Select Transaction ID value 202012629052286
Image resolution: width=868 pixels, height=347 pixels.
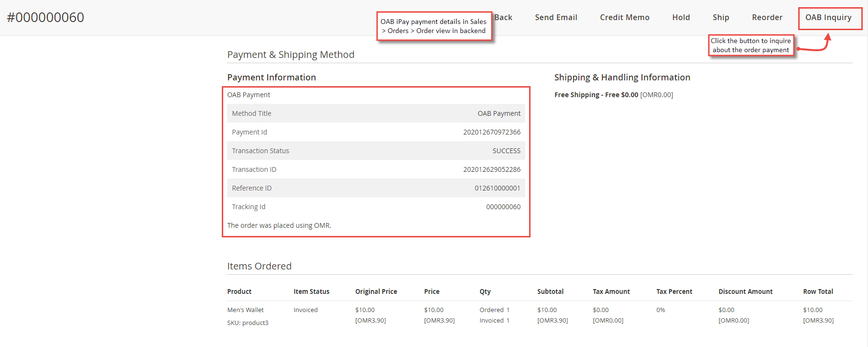492,169
